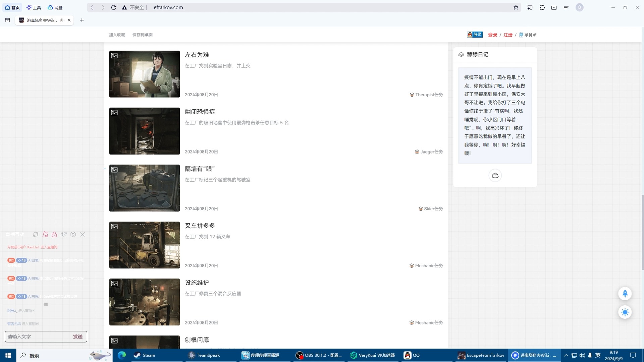
Task: Go forward with the forward arrow
Action: pyautogui.click(x=103, y=7)
